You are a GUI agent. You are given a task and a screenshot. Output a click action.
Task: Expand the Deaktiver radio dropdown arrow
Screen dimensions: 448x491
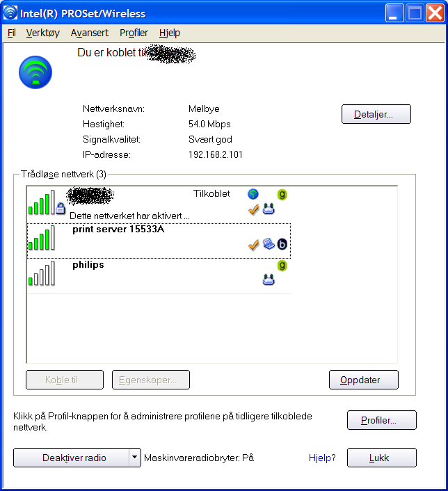[135, 458]
